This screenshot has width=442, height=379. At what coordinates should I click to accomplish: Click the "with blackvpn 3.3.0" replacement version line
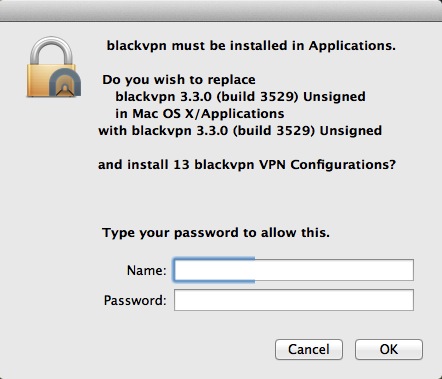240,131
